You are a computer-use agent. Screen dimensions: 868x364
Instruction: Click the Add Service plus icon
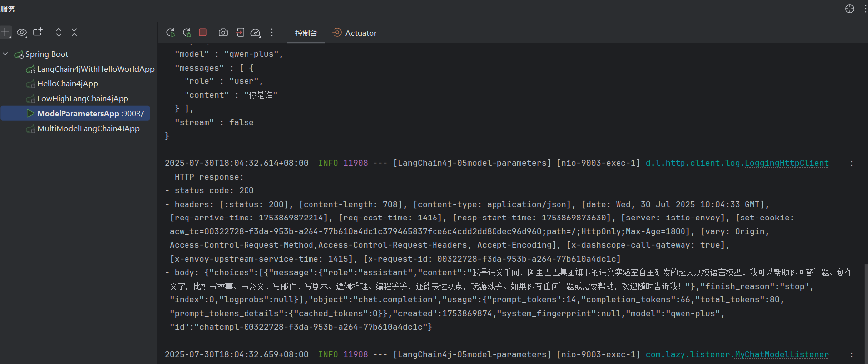[x=5, y=32]
